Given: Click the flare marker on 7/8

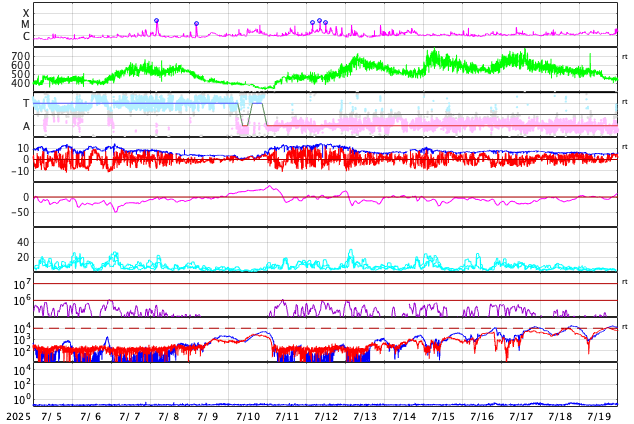Looking at the screenshot, I should (x=197, y=24).
